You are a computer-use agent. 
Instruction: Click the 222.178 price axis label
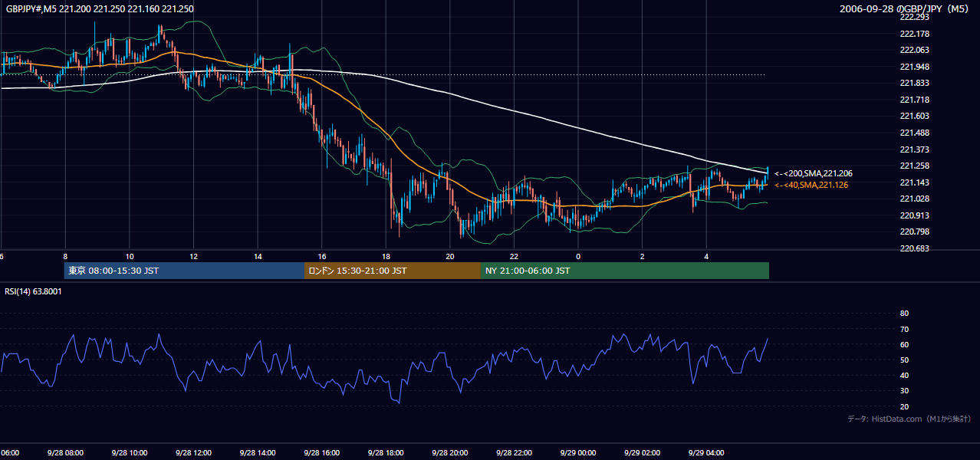click(x=914, y=34)
